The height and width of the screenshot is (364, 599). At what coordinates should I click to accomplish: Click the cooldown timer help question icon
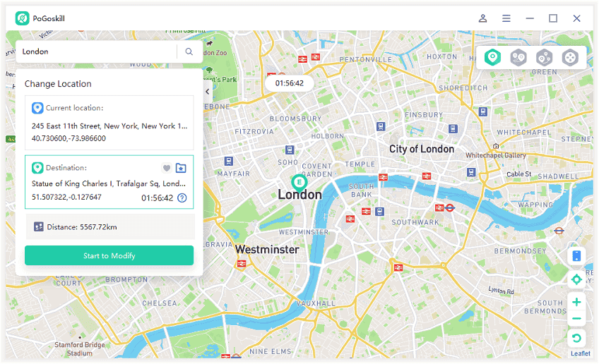(x=182, y=198)
